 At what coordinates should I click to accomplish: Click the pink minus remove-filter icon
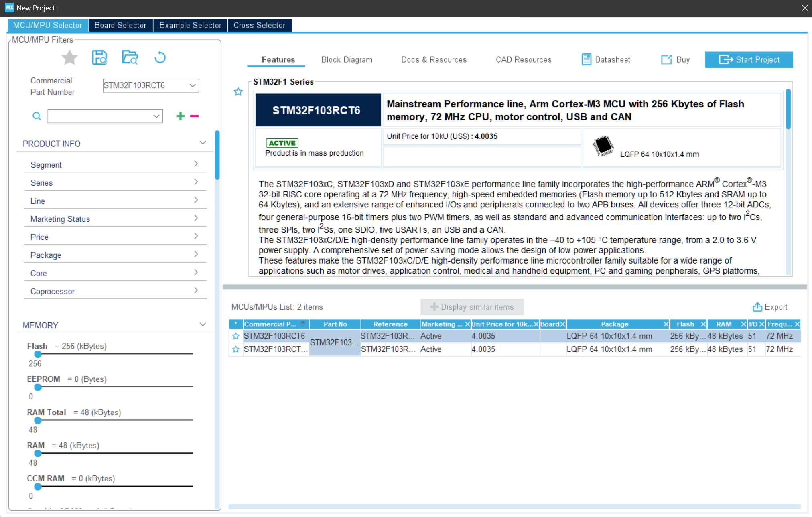pos(195,116)
